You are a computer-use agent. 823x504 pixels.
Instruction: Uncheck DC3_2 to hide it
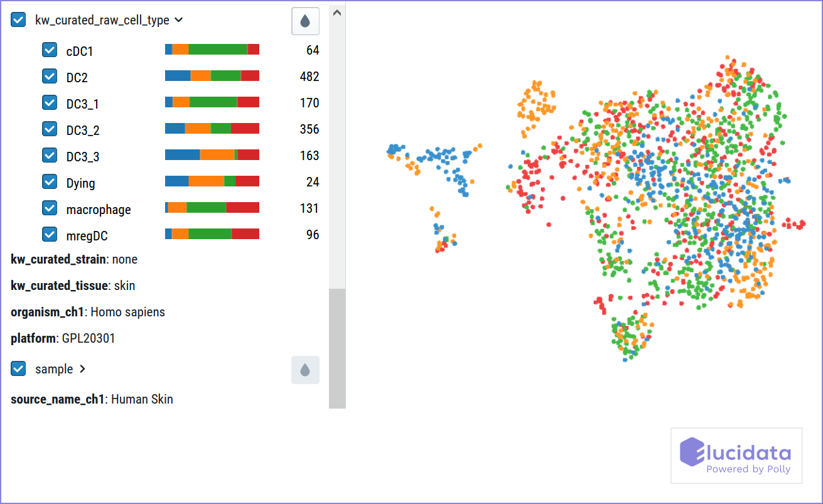coord(50,129)
